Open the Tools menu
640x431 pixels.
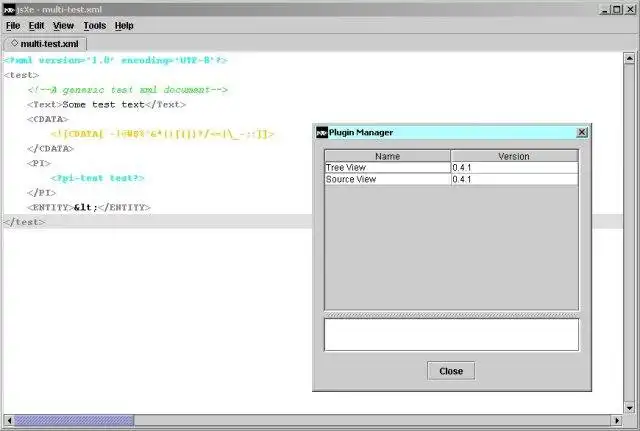95,26
